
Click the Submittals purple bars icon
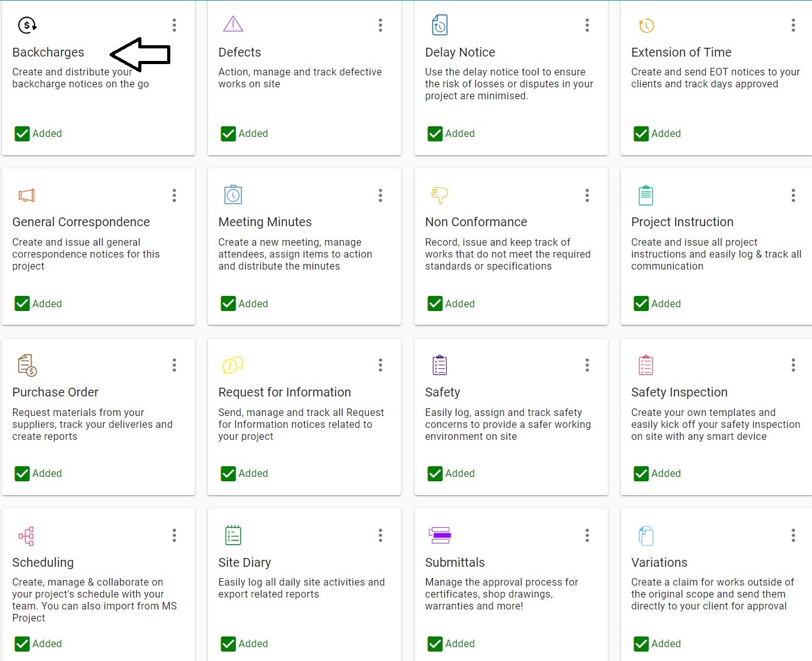pyautogui.click(x=440, y=535)
